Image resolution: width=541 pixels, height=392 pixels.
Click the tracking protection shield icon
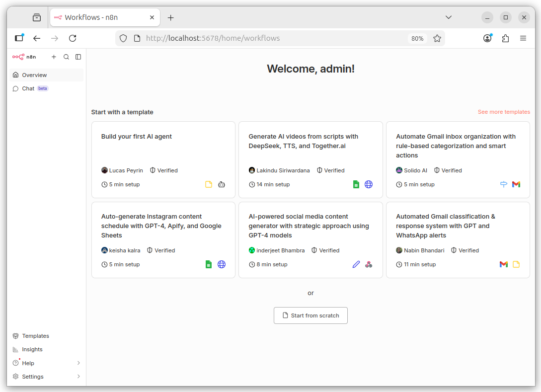[x=123, y=38]
